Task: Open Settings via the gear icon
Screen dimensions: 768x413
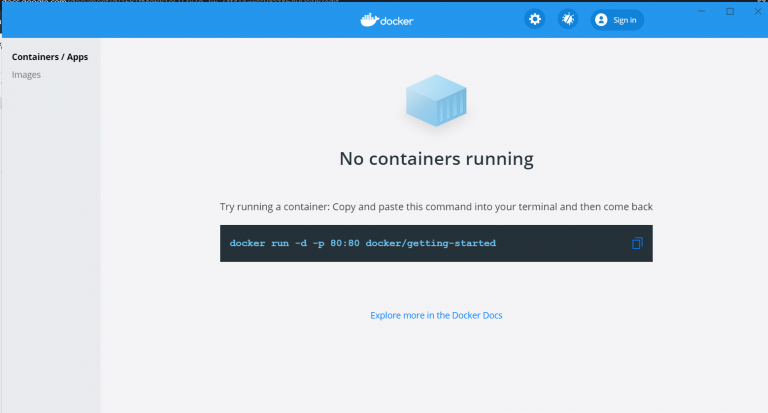Action: [x=535, y=20]
